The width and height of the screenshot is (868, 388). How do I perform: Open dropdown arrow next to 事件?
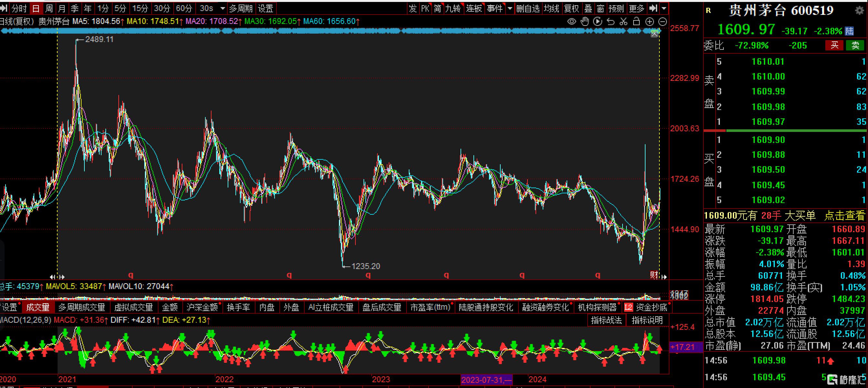pyautogui.click(x=510, y=8)
